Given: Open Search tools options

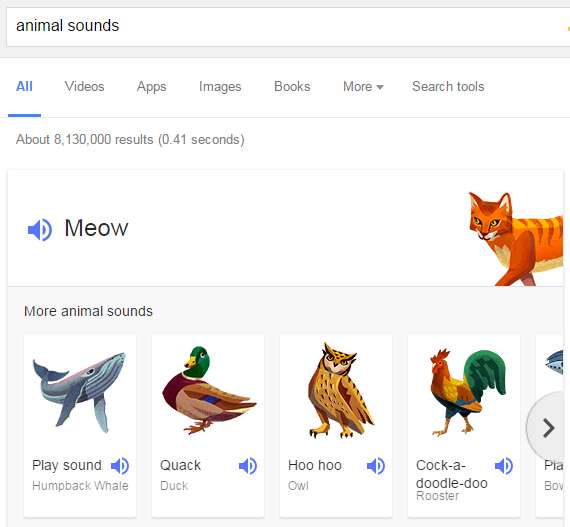Looking at the screenshot, I should pos(448,87).
